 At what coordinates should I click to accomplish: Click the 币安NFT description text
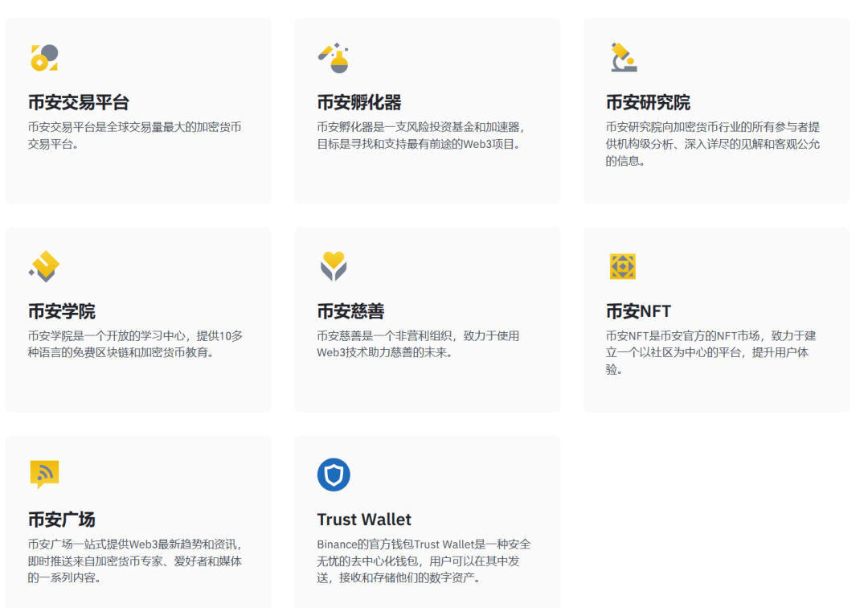710,352
